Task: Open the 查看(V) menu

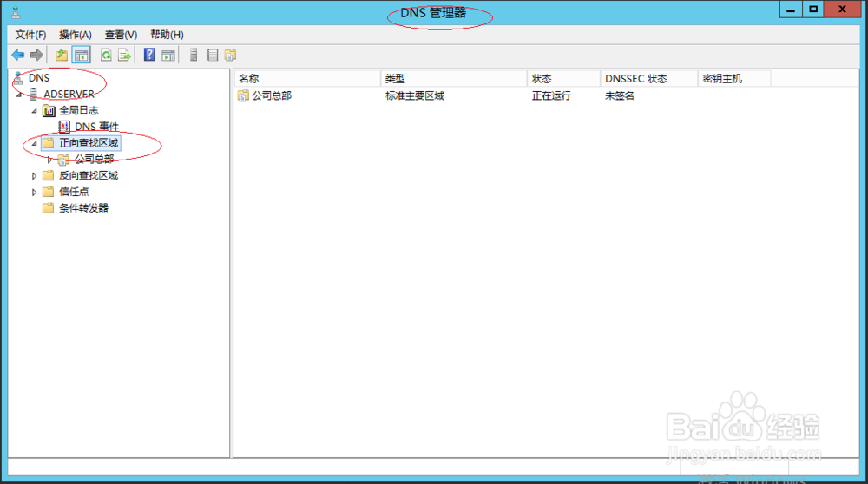Action: (121, 35)
